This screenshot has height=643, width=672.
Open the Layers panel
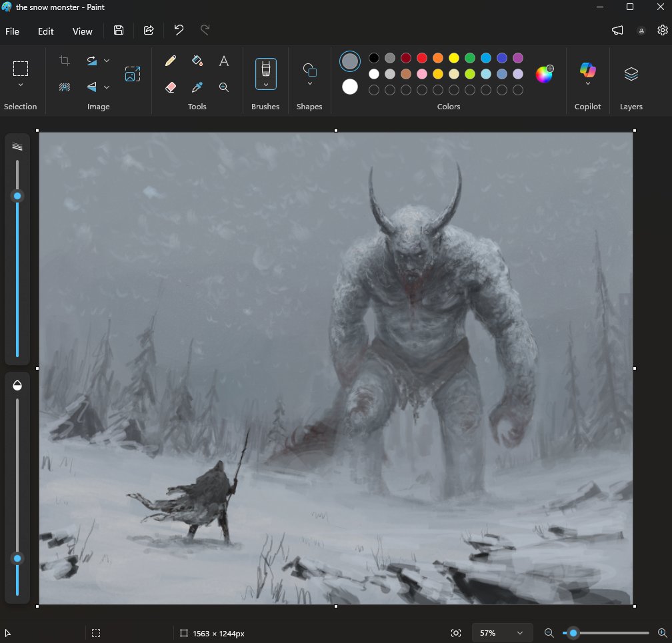coord(631,74)
